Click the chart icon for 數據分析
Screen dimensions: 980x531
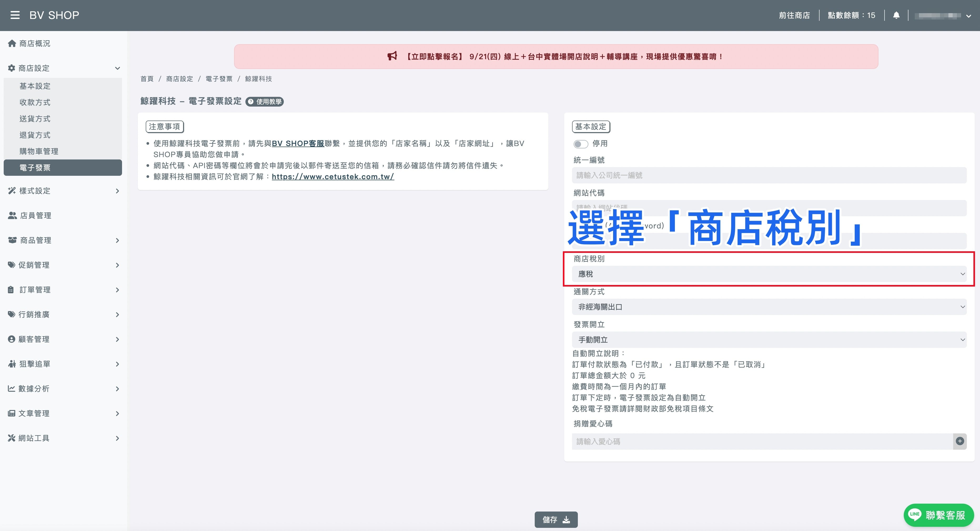pyautogui.click(x=11, y=389)
